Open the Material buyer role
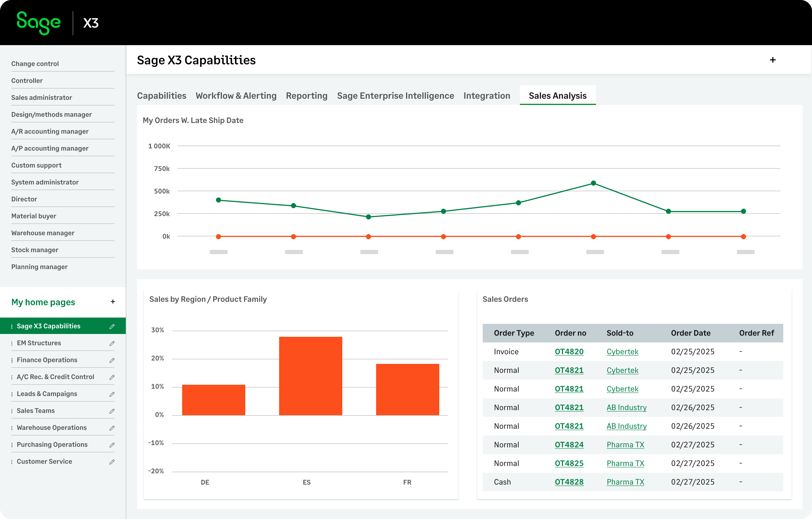The height and width of the screenshot is (519, 812). point(34,216)
